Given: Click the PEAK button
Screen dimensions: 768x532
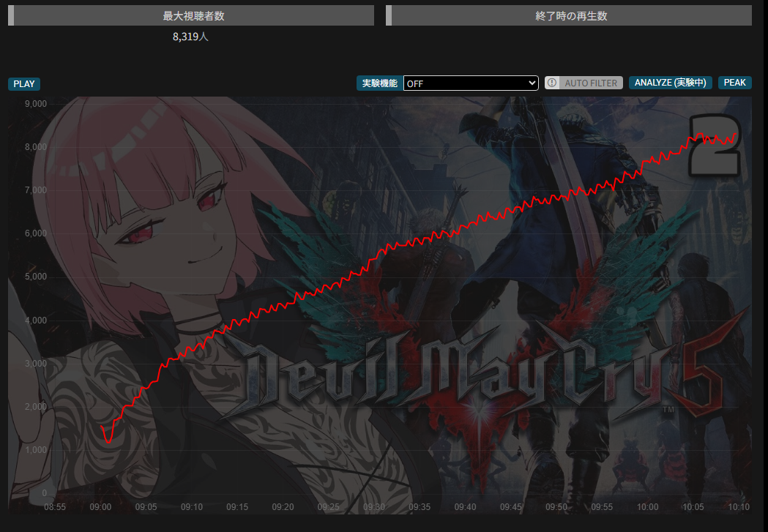Looking at the screenshot, I should [x=735, y=83].
